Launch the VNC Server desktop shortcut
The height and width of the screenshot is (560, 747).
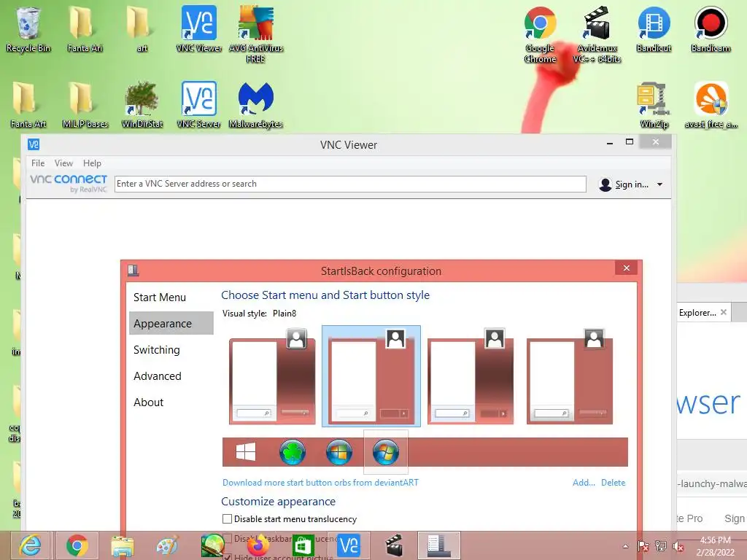[198, 105]
